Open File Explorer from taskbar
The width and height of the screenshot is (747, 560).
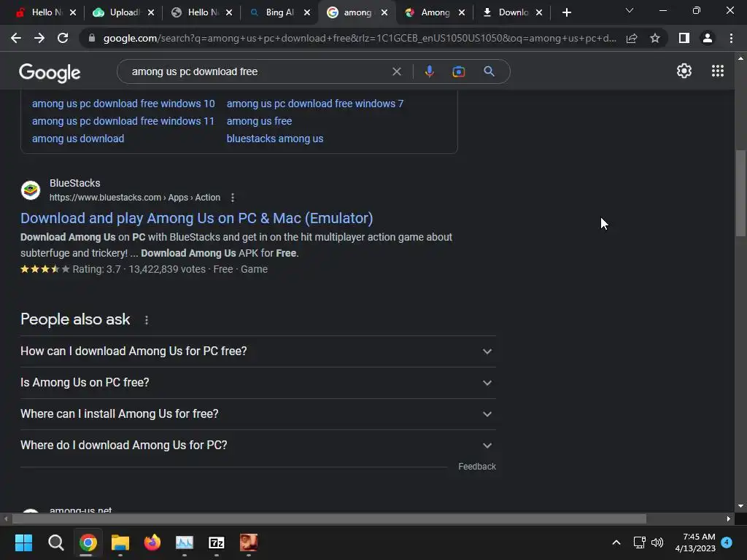120,542
